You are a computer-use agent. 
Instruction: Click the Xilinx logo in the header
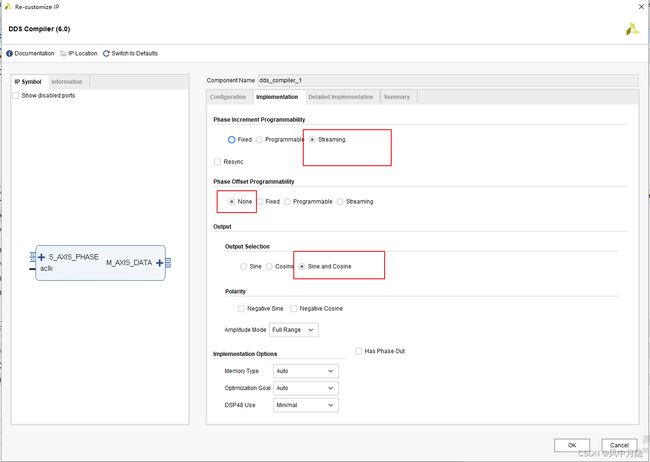(632, 29)
